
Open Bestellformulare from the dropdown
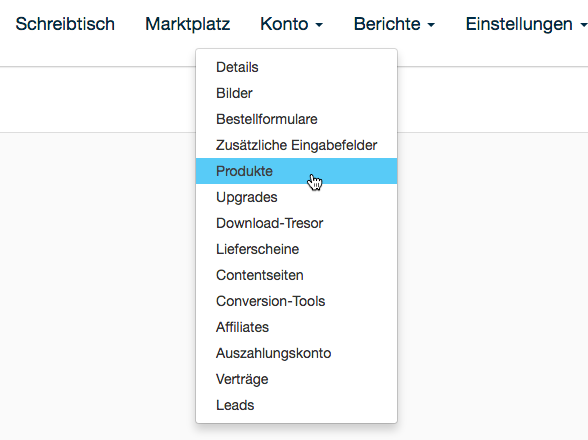[296, 119]
